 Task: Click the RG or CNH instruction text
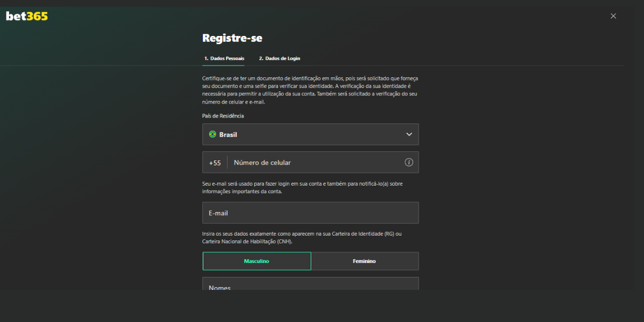pos(302,238)
